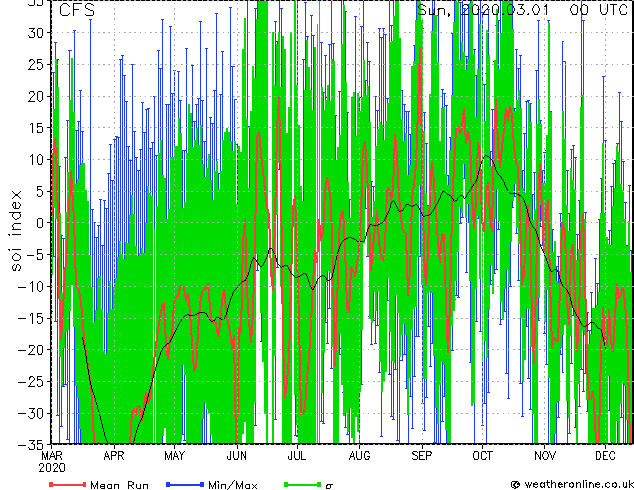Click the y-axis label -35

click(x=31, y=445)
